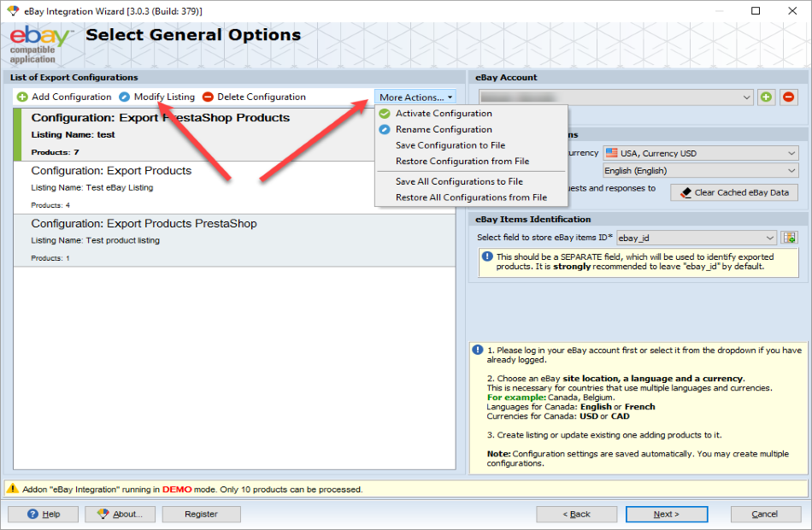Click Modify Listing in the toolbar

pos(157,97)
